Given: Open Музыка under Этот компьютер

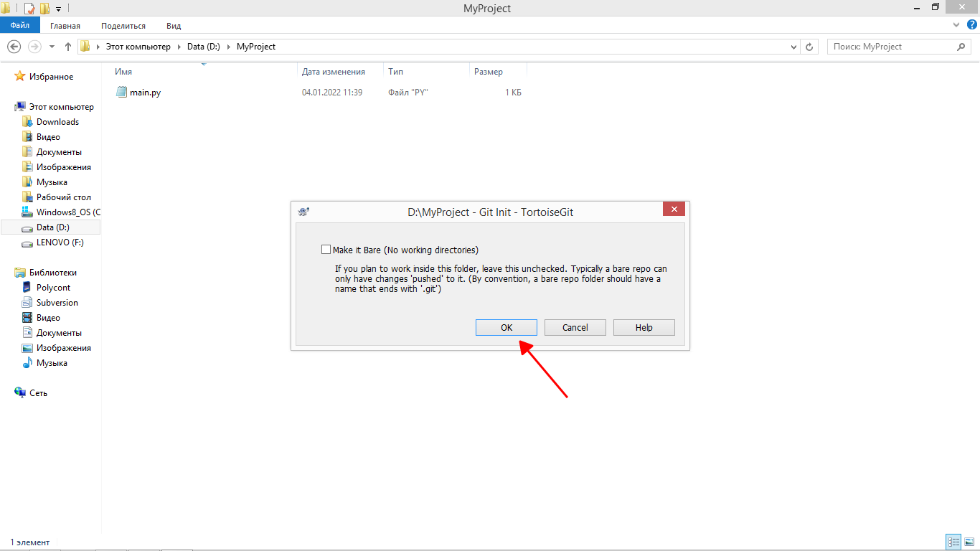Looking at the screenshot, I should pos(52,182).
